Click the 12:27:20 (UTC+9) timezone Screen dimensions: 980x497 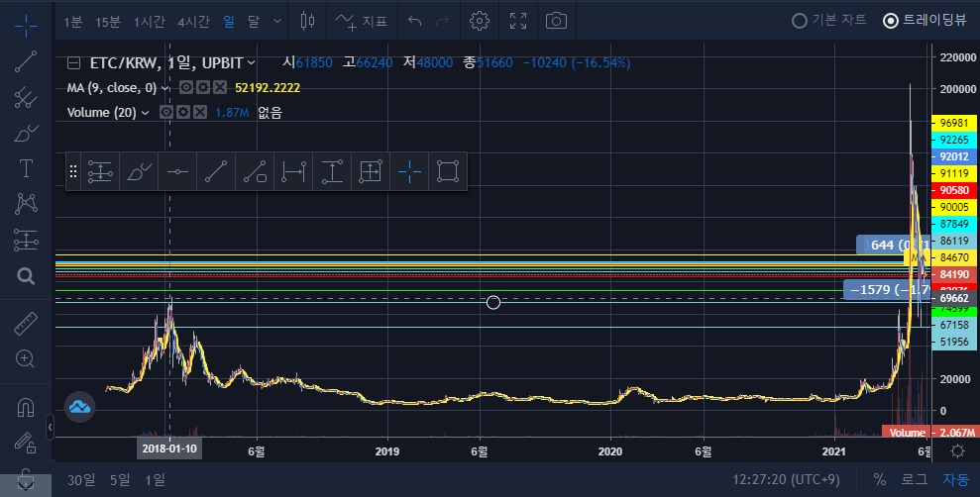786,479
